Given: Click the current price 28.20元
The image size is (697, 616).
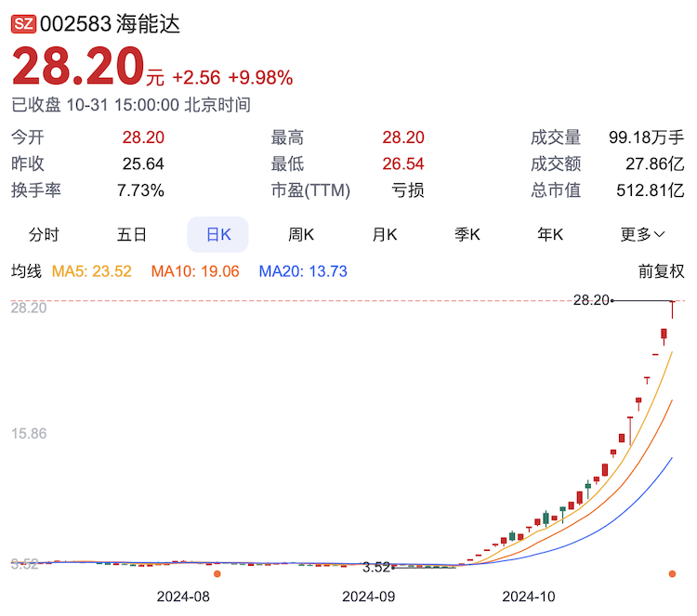Looking at the screenshot, I should [88, 67].
